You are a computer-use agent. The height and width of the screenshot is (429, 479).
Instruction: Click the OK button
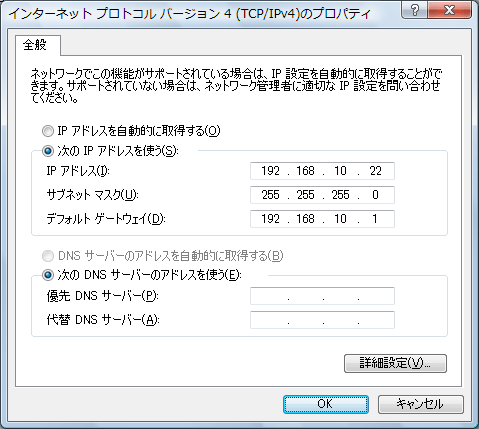[326, 404]
